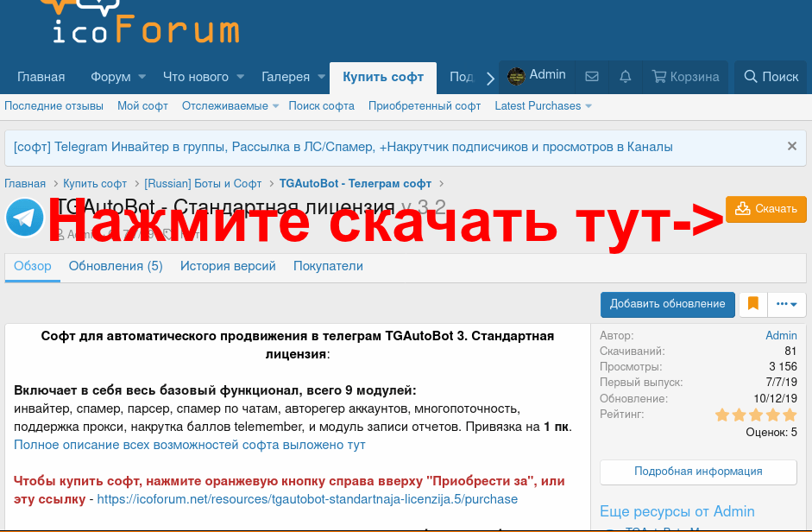Viewport: 812px width, 532px height.
Task: Open Мой софт link
Action: coord(142,105)
